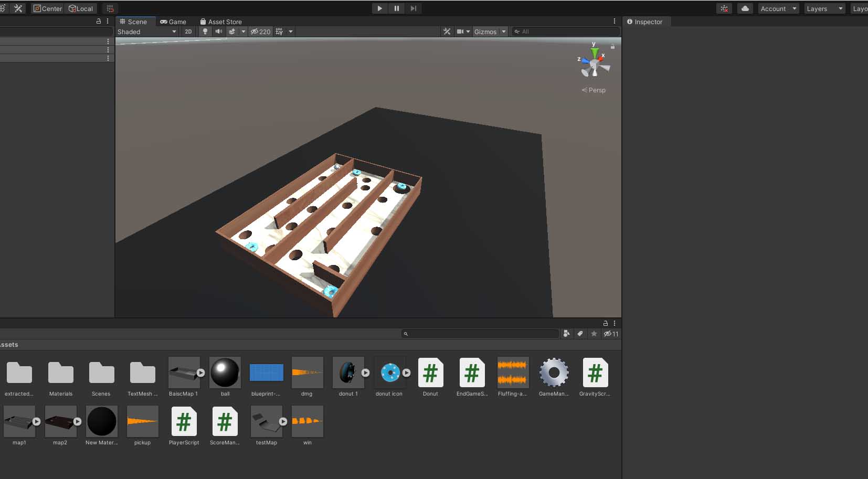Click the Project panel search field

point(480,334)
